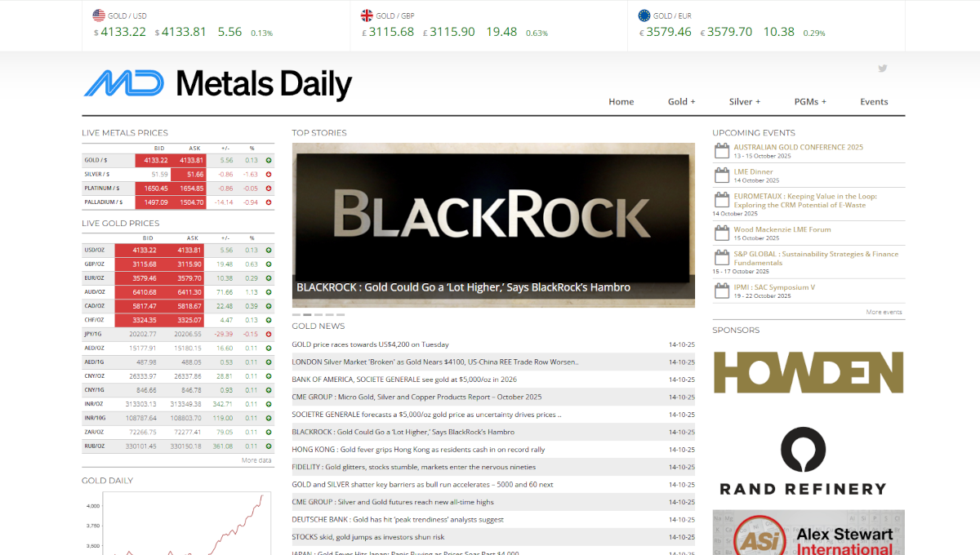Click calendar icon beside IPMI SAC Symposium

(721, 291)
